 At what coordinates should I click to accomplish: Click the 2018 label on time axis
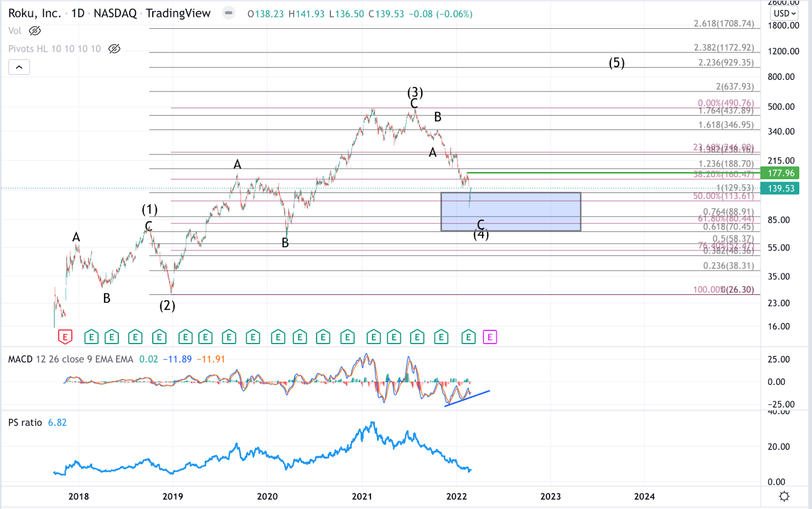[x=79, y=496]
